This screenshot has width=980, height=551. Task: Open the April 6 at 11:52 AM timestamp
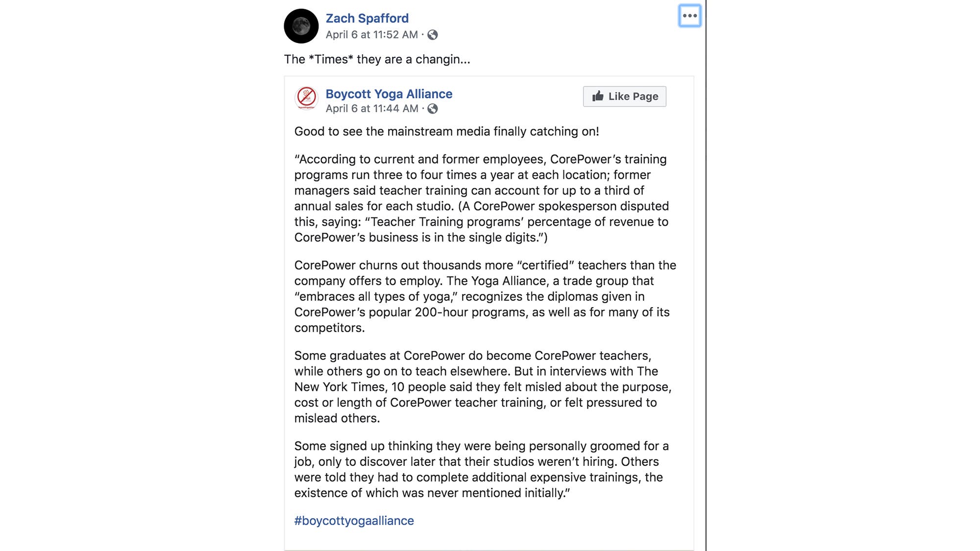(x=371, y=35)
